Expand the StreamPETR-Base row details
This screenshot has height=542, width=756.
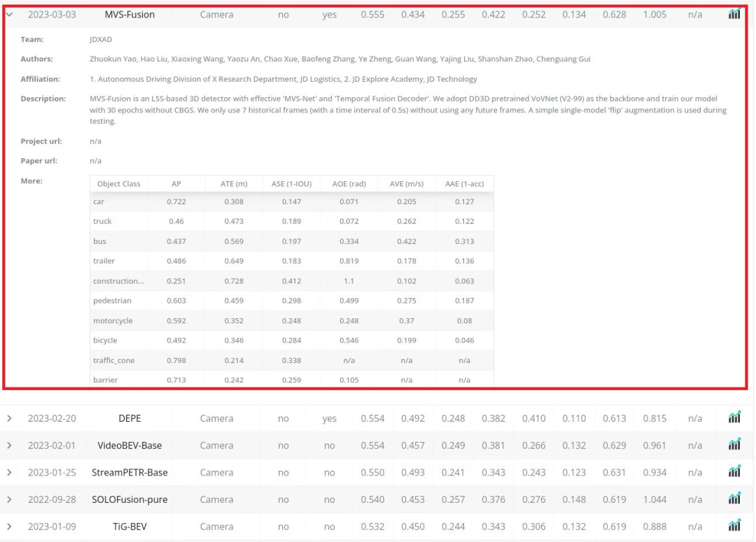point(10,472)
